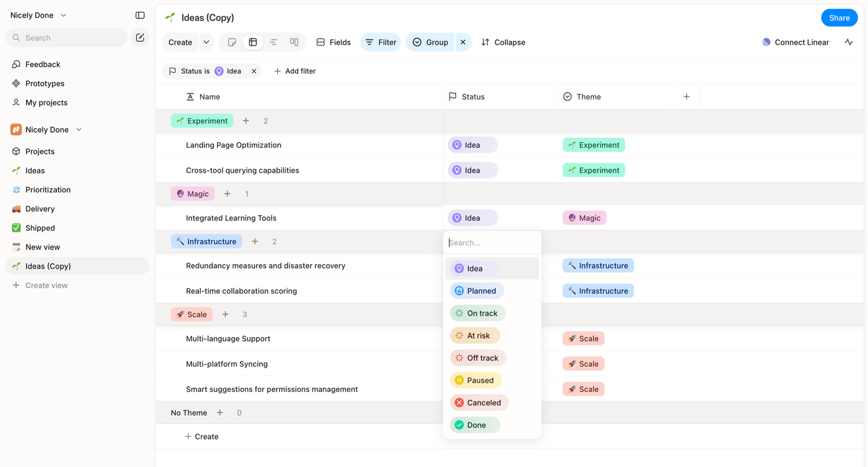Open the Fields settings
The image size is (868, 467).
[x=334, y=42]
